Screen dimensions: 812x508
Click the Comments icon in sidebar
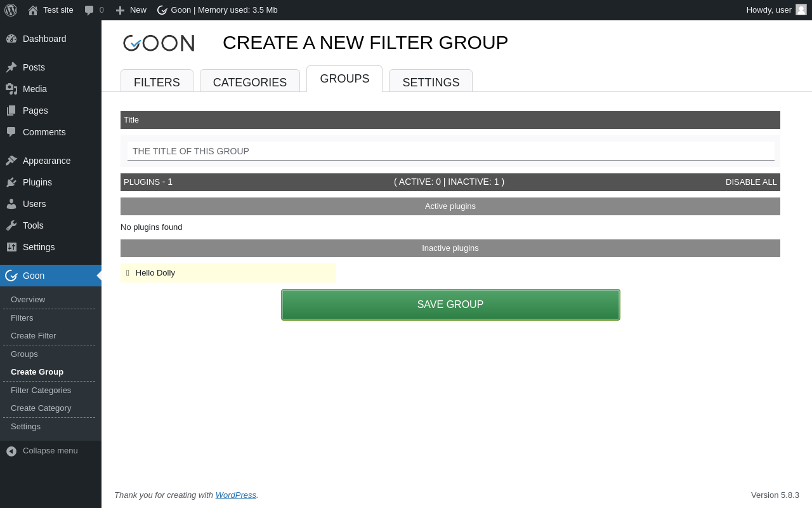click(x=11, y=132)
